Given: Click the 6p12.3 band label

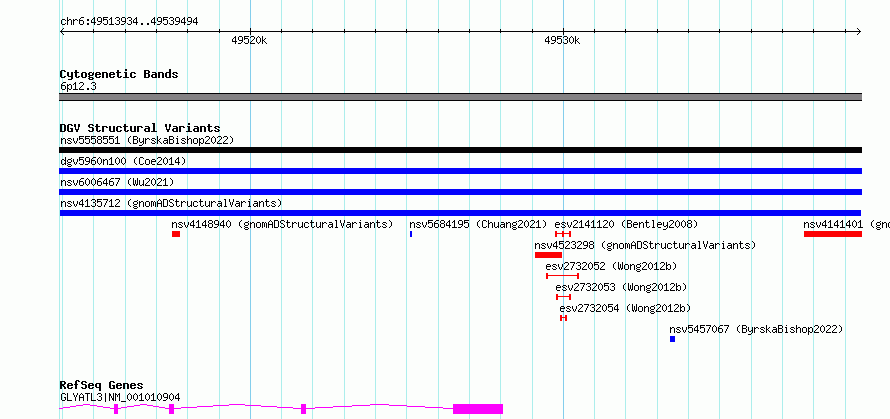Looking at the screenshot, I should point(78,87).
